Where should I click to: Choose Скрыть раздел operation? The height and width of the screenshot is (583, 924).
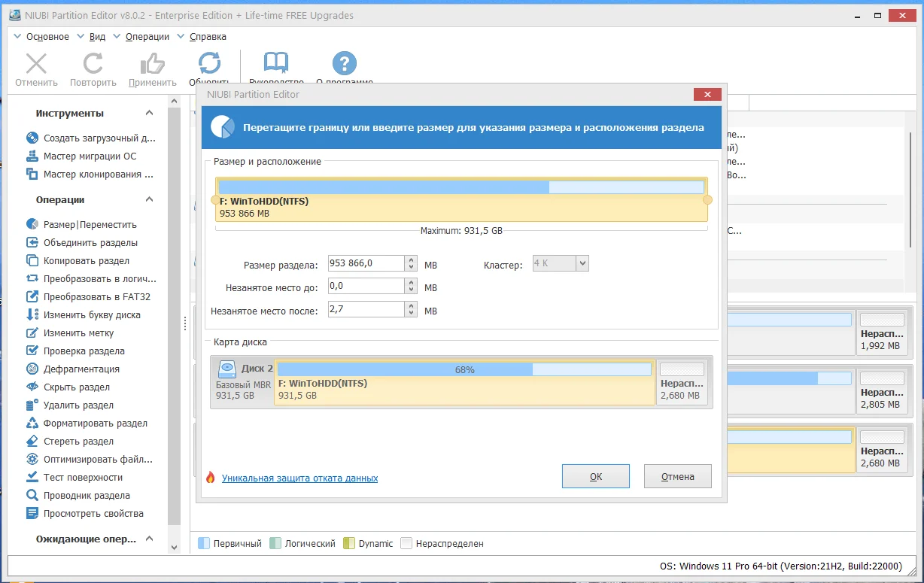point(68,387)
